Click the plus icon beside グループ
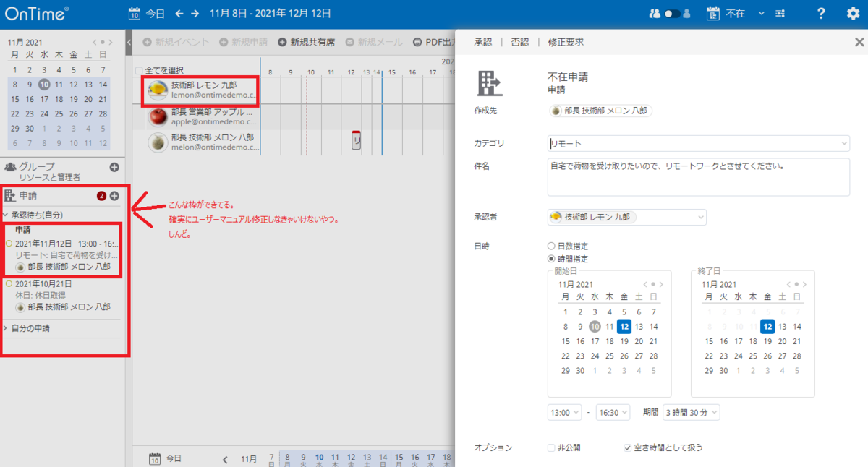 pyautogui.click(x=114, y=167)
